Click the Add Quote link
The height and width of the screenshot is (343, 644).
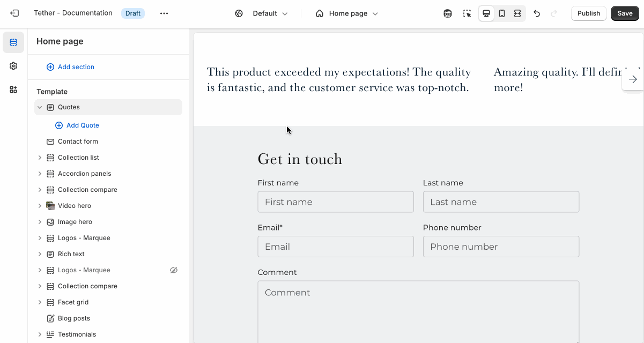[x=83, y=125]
